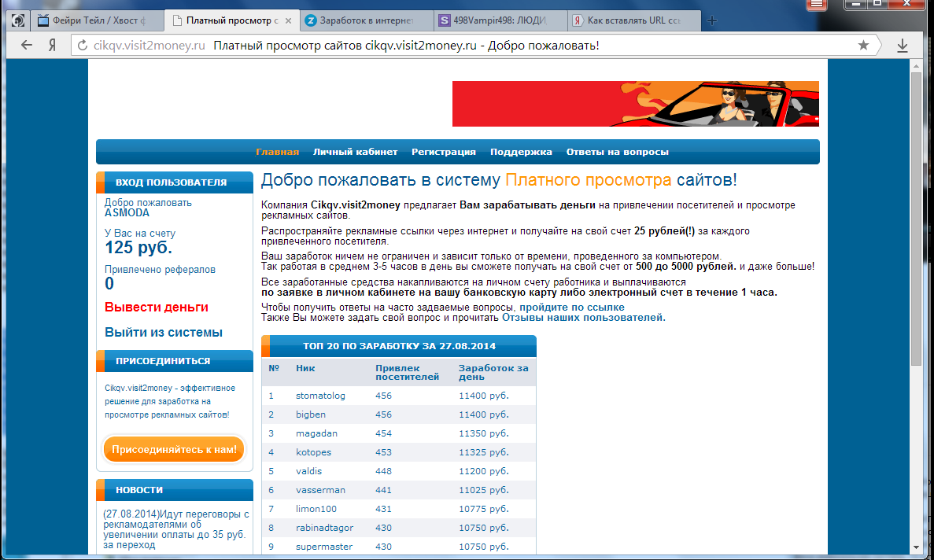
Task: Select nickname 'supermaster' in the top table
Action: 324,547
